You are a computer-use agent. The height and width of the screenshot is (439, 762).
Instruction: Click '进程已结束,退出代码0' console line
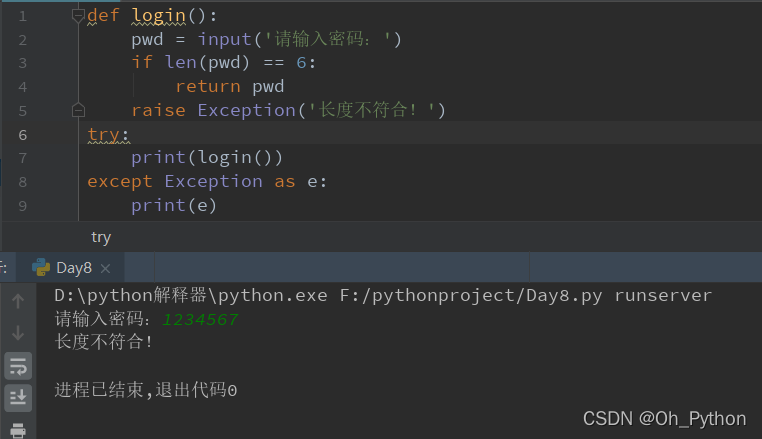tap(146, 390)
